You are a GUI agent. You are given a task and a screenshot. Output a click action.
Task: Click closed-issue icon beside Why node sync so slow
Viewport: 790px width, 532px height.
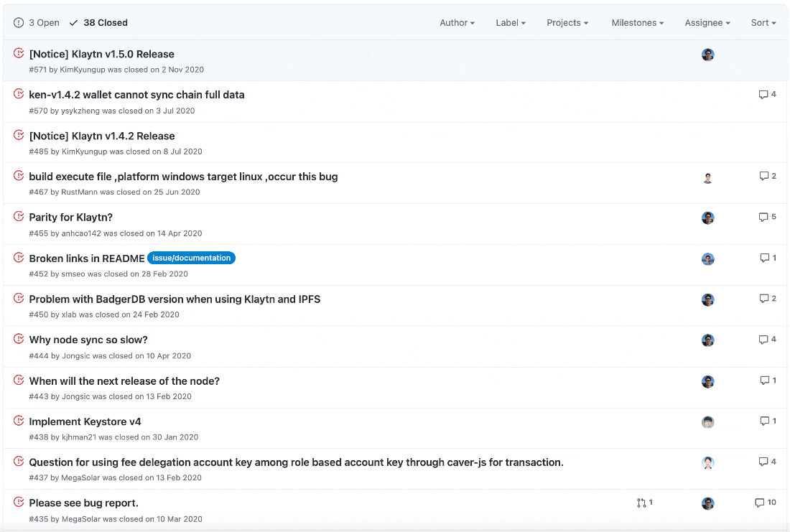tap(19, 339)
